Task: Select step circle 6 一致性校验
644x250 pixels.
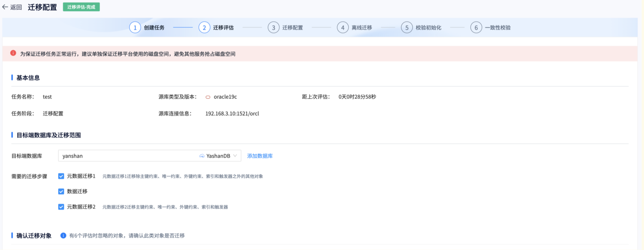Action: tap(476, 28)
